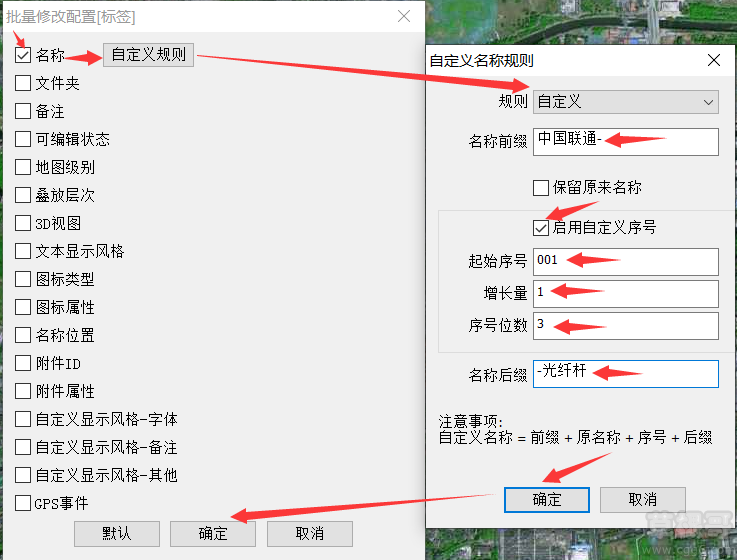
Task: Check the 可编辑状态 option
Action: coord(23,139)
